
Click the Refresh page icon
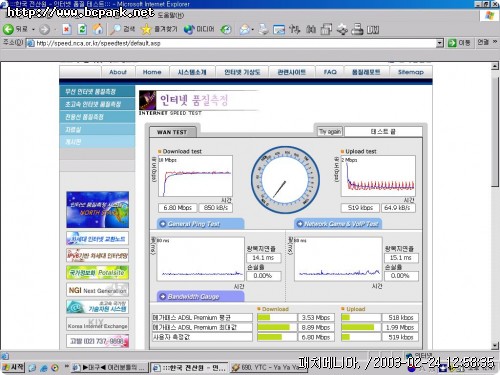coord(82,29)
